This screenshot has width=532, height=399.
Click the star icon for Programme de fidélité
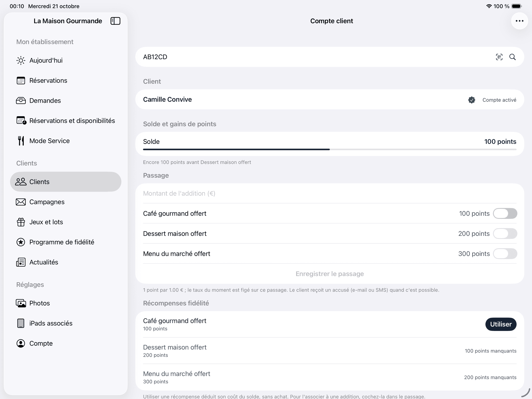[21, 242]
